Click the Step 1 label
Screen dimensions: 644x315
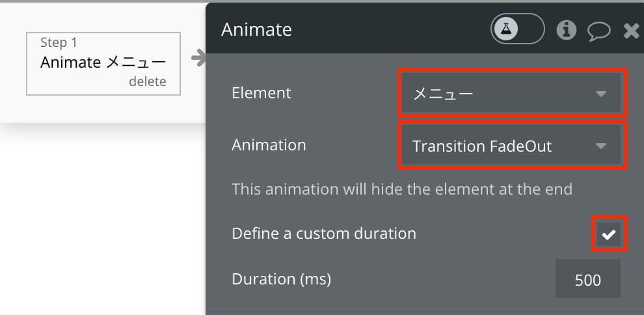pos(59,42)
